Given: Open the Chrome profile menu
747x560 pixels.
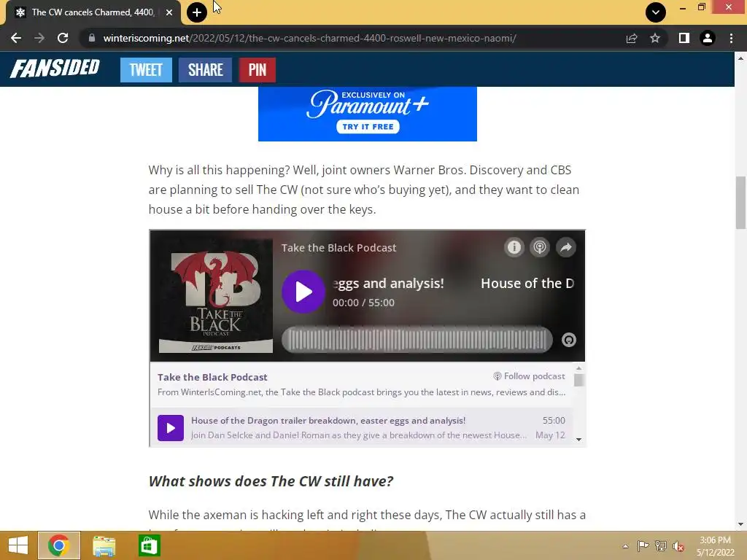Looking at the screenshot, I should click(x=708, y=38).
